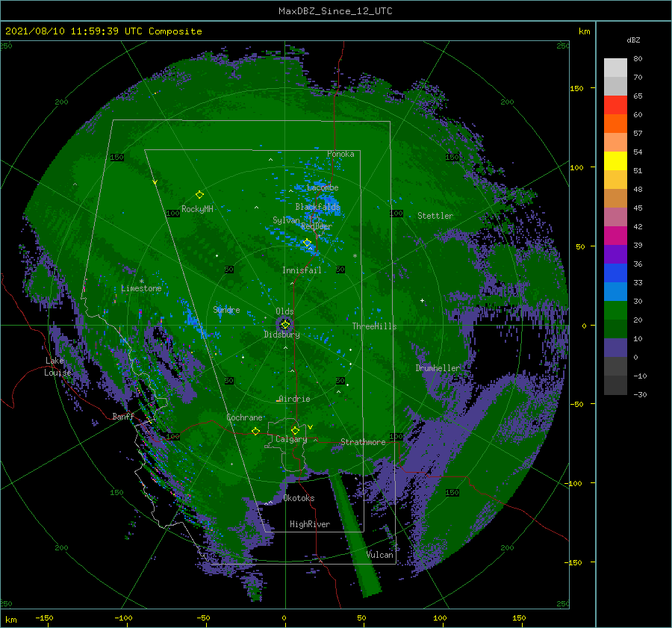
Task: Click the Drumheller city label
Action: coord(437,368)
